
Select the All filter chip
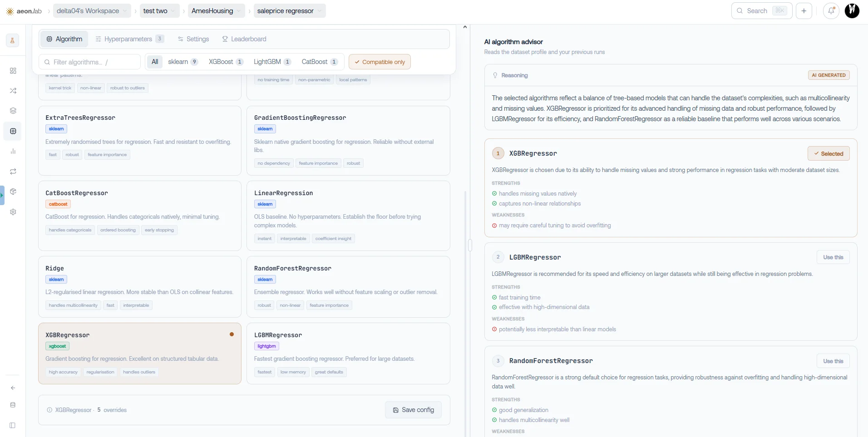point(155,62)
